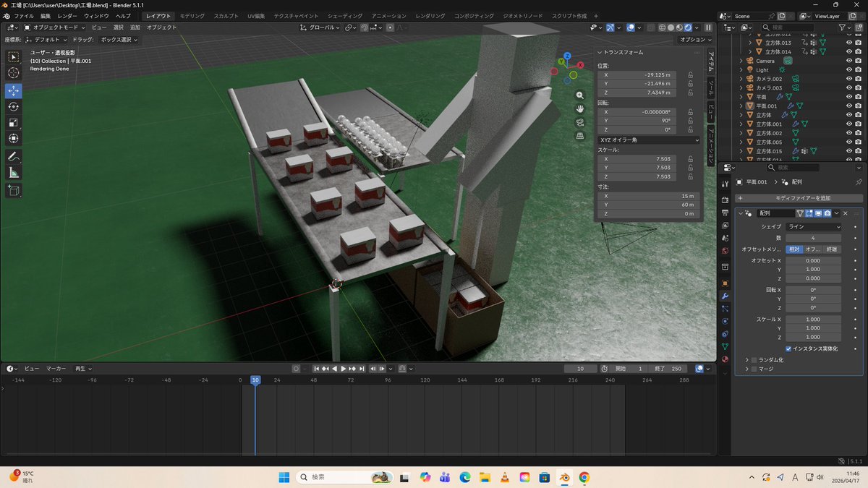This screenshot has height=488, width=868.
Task: Jump to the timeline end frame
Action: pos(362,369)
